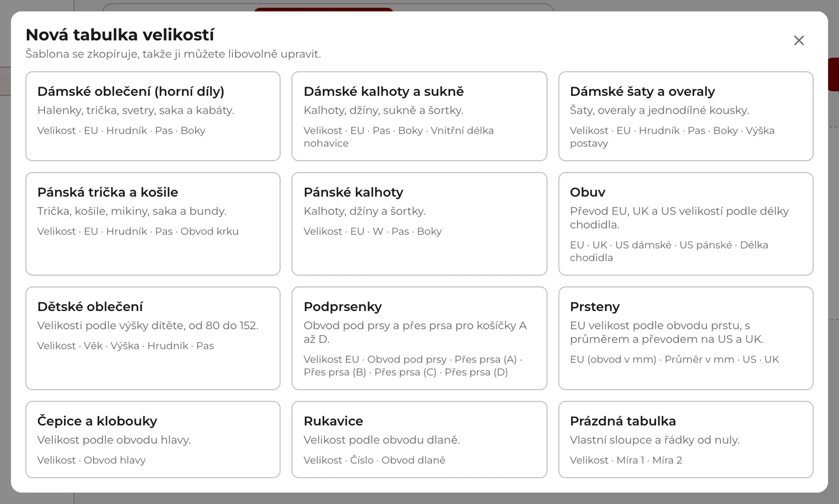The image size is (839, 504).
Task: Open the Obuv size template
Action: 685,223
